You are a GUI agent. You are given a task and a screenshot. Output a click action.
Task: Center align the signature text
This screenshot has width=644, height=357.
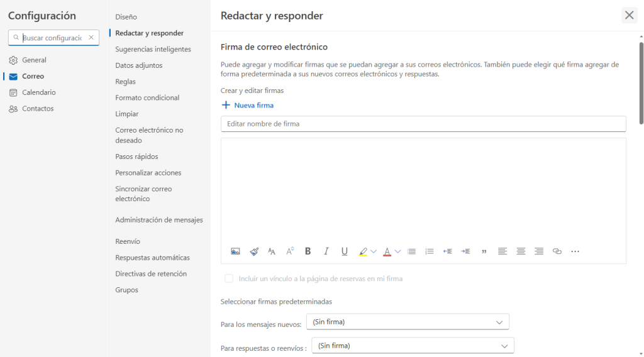pyautogui.click(x=521, y=251)
